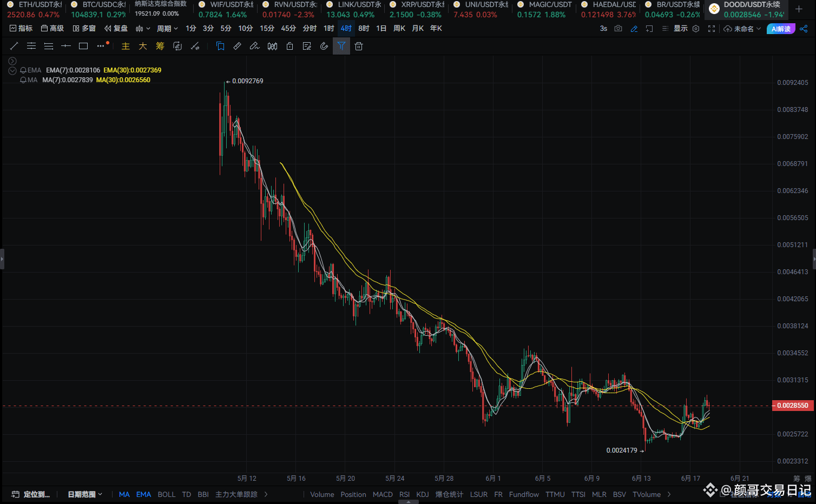Toggle the EMA alert bell icon
Viewport: 816px width, 504px height.
(x=23, y=70)
